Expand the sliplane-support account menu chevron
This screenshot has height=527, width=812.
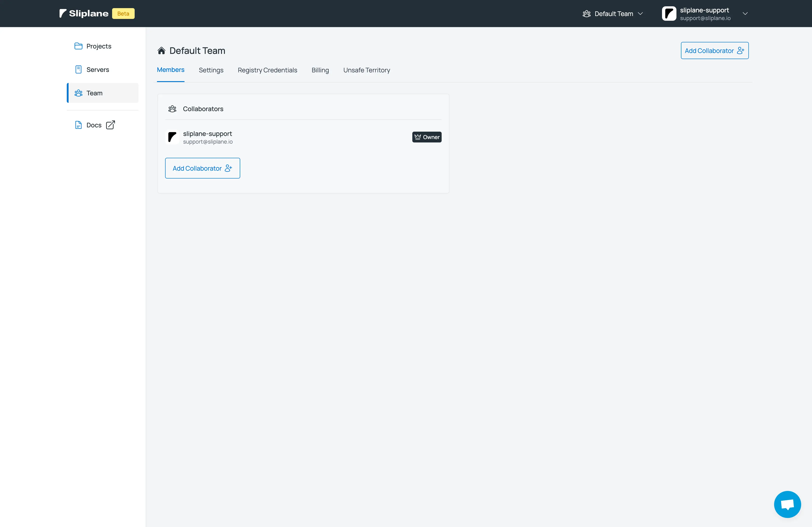click(x=745, y=14)
